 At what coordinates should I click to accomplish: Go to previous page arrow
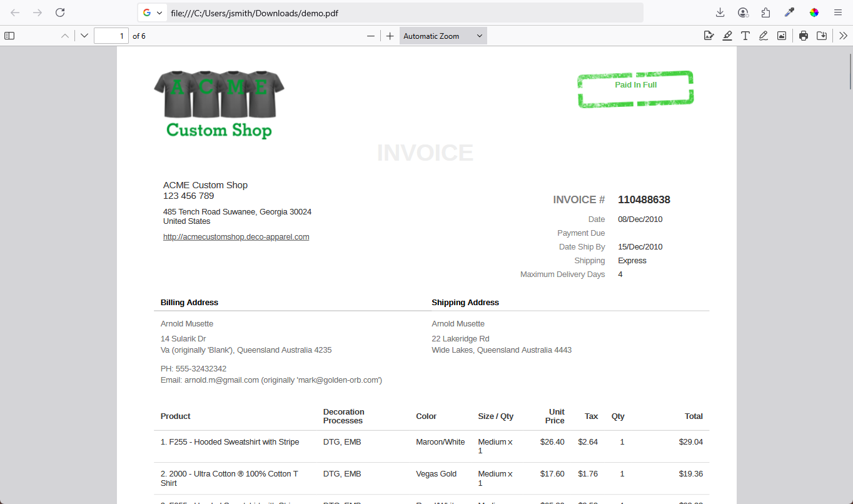click(65, 36)
